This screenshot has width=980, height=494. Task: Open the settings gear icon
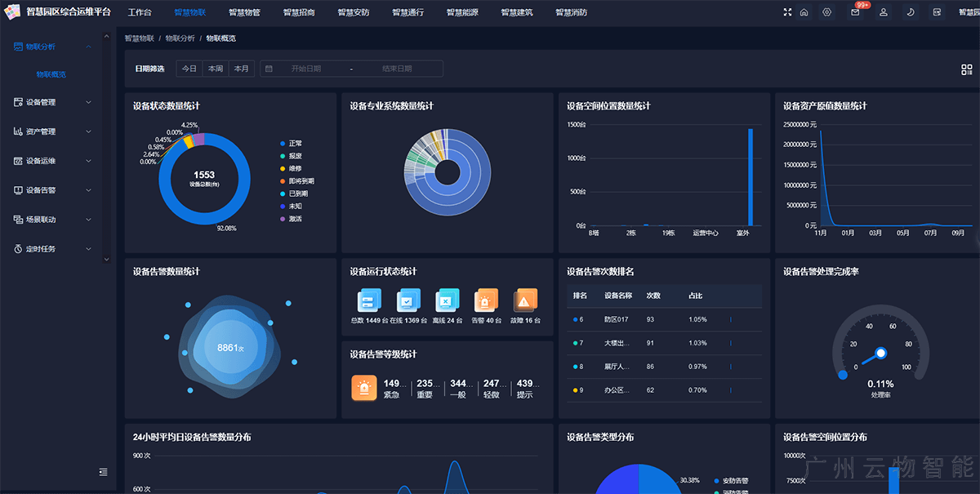tap(826, 12)
